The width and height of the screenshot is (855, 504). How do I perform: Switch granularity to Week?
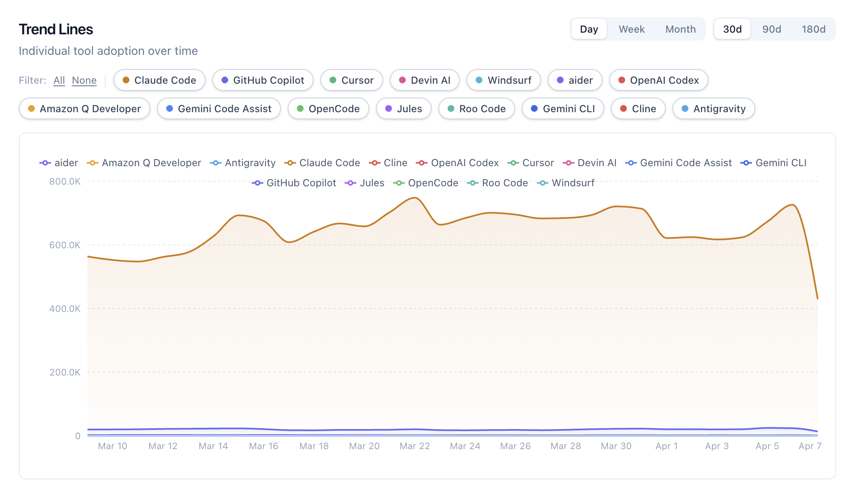click(631, 29)
